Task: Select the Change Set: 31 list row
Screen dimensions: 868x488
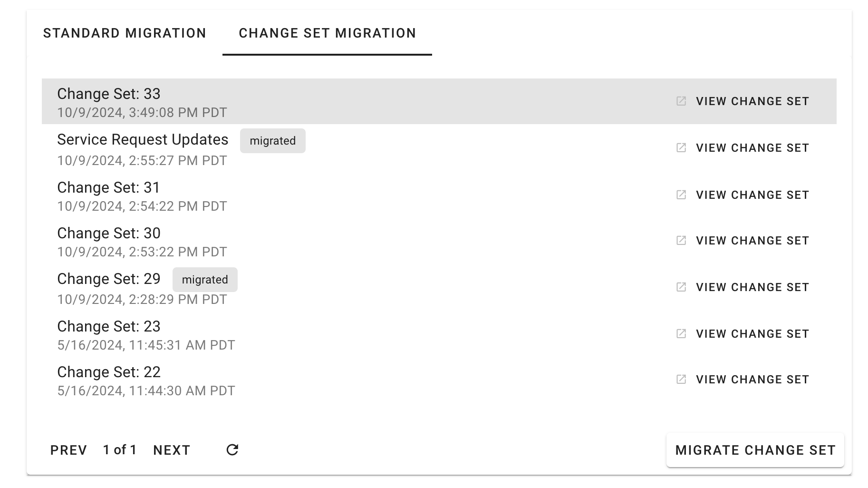Action: pyautogui.click(x=333, y=196)
